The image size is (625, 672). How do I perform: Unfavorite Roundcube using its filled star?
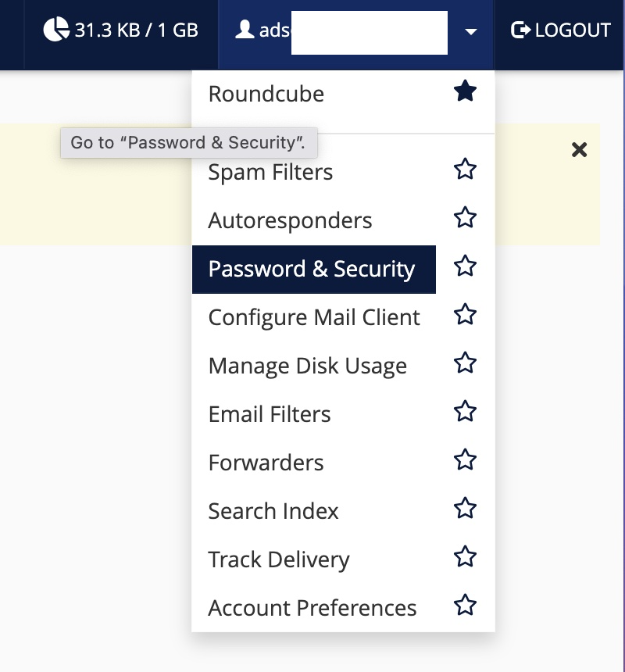(x=465, y=92)
